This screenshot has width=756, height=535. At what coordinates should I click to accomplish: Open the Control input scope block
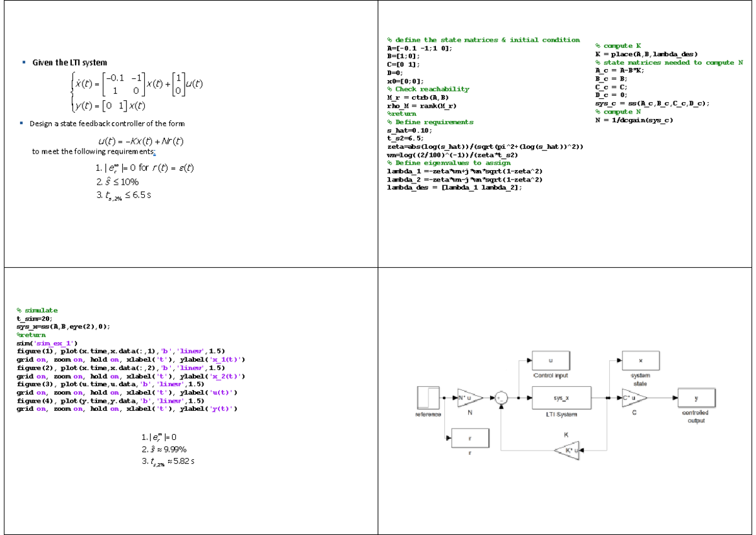coord(551,360)
